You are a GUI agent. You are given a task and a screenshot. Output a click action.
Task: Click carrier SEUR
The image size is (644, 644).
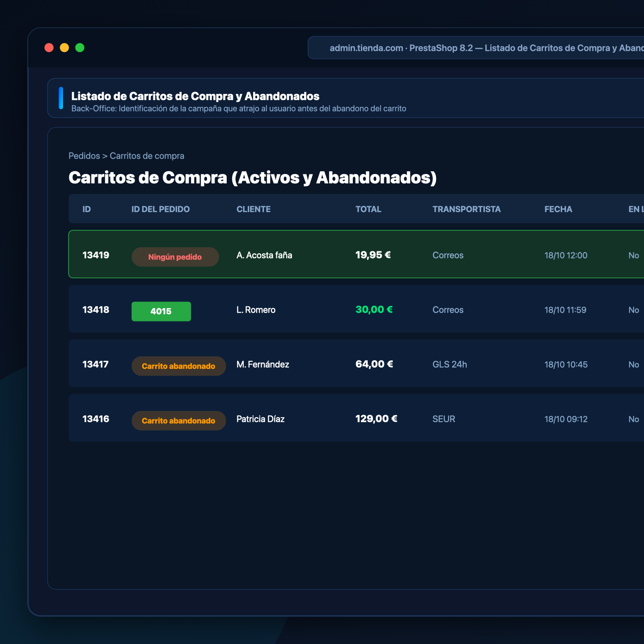tap(444, 419)
